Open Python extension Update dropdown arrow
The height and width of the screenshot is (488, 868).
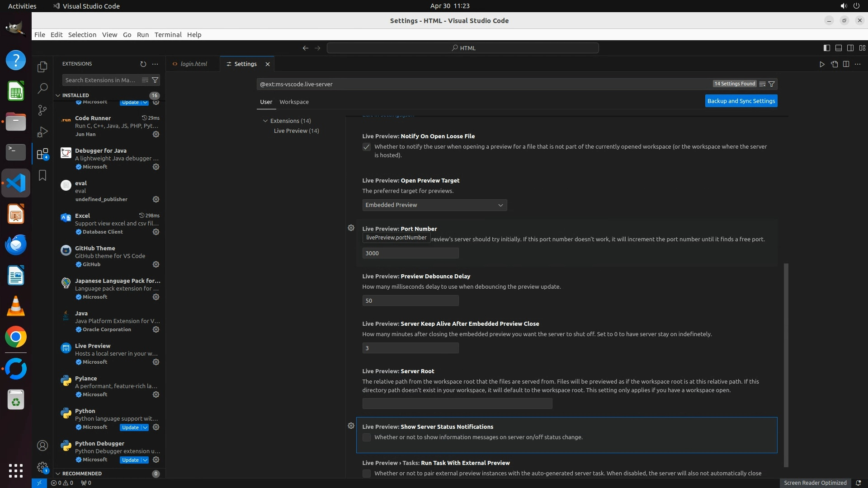pyautogui.click(x=145, y=427)
